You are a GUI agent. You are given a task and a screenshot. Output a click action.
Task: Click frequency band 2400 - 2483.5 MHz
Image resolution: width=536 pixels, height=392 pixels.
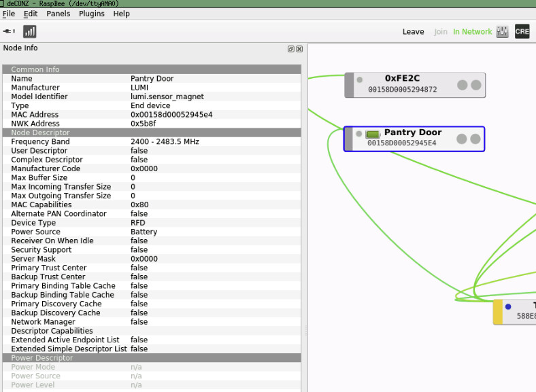coord(165,142)
